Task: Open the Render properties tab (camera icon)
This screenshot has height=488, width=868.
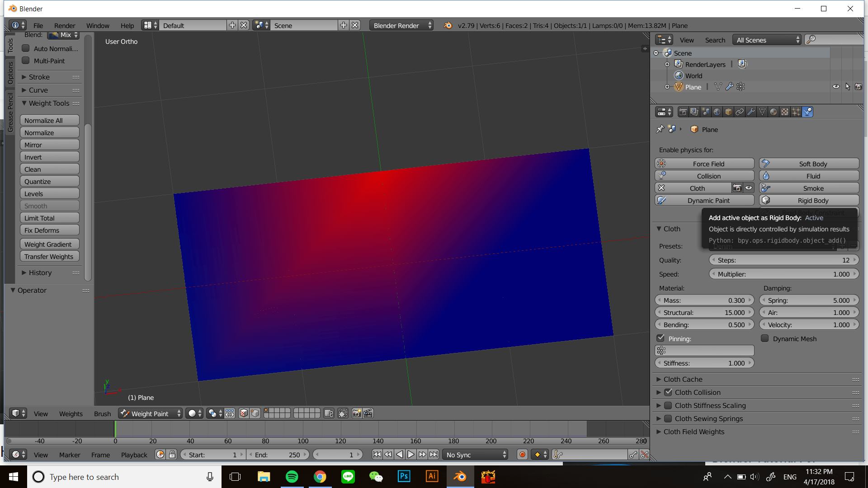Action: (683, 112)
